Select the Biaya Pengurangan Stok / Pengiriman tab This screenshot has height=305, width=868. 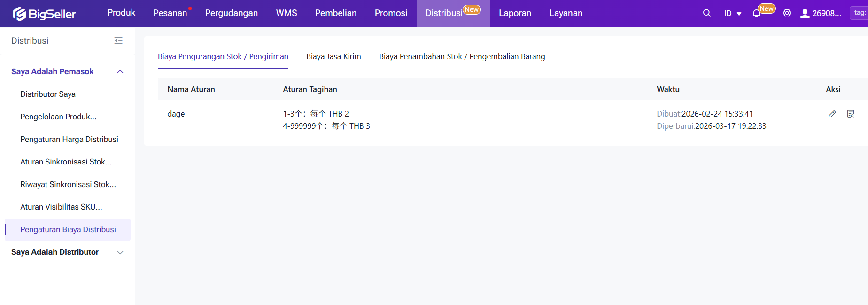(223, 56)
